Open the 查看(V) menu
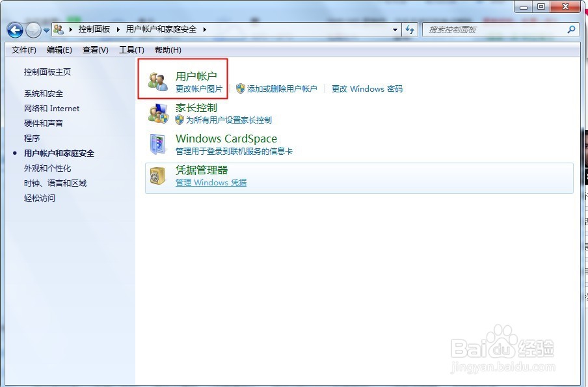 point(95,50)
